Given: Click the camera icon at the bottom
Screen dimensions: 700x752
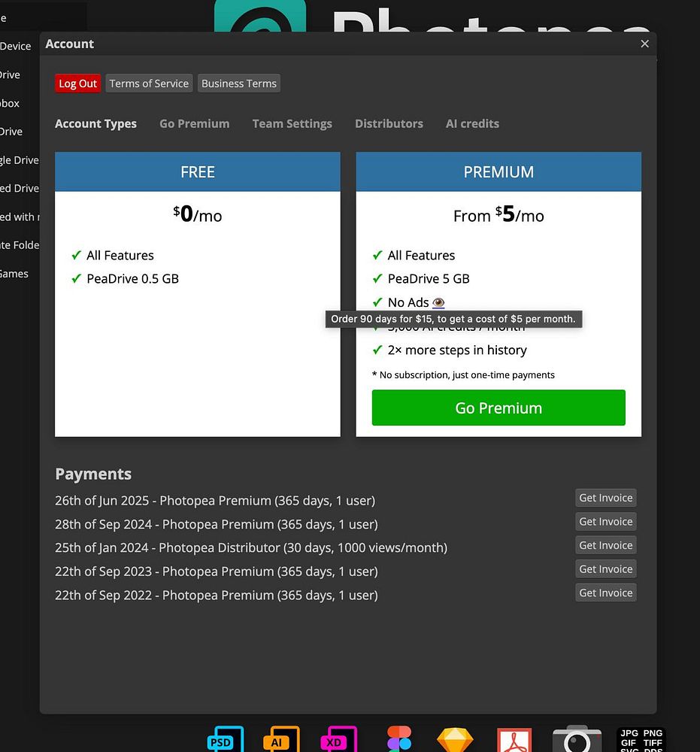Looking at the screenshot, I should [577, 739].
